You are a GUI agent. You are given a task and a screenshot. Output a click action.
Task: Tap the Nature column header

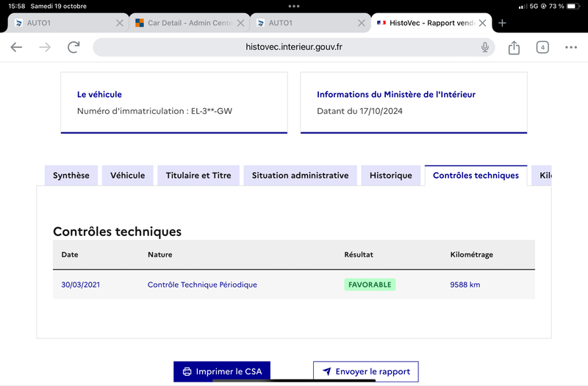tap(159, 254)
